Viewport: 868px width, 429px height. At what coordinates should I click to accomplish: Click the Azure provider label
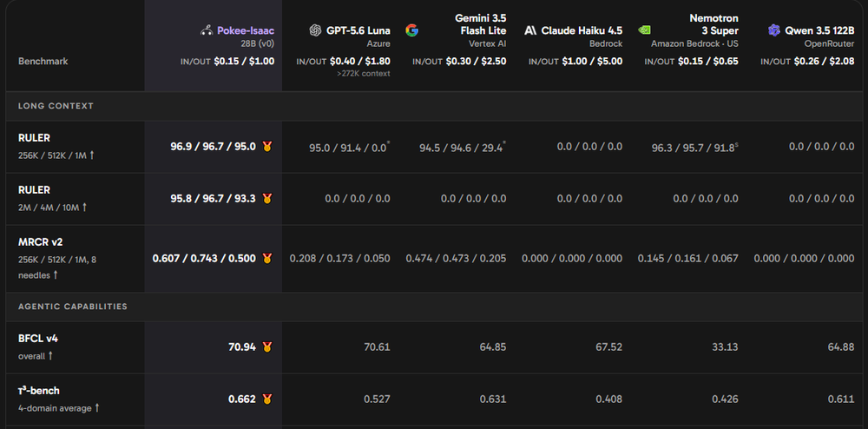coord(379,43)
